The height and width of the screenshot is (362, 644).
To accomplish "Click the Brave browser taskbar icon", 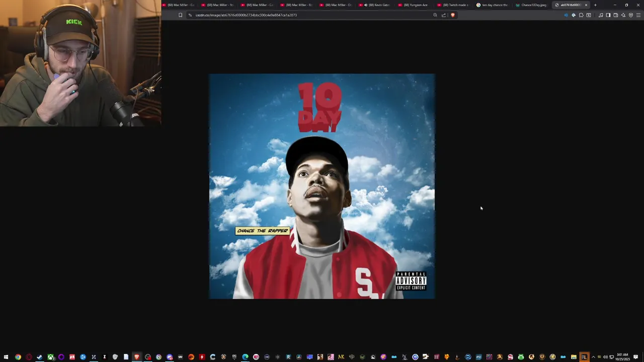I will 137,357.
